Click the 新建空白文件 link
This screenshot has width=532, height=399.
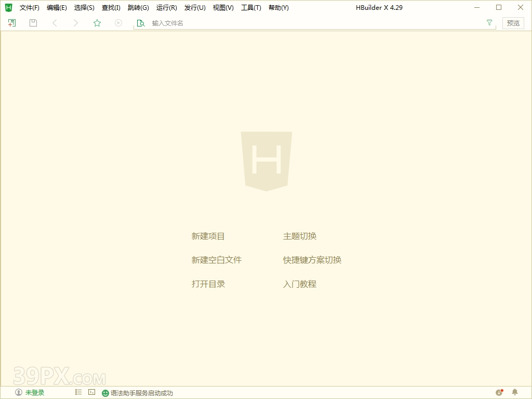point(217,260)
